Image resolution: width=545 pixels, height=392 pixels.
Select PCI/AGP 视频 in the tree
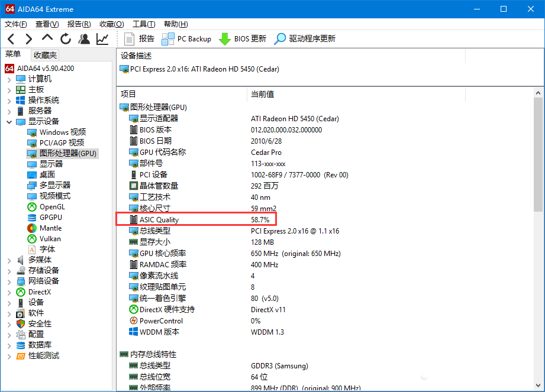62,142
